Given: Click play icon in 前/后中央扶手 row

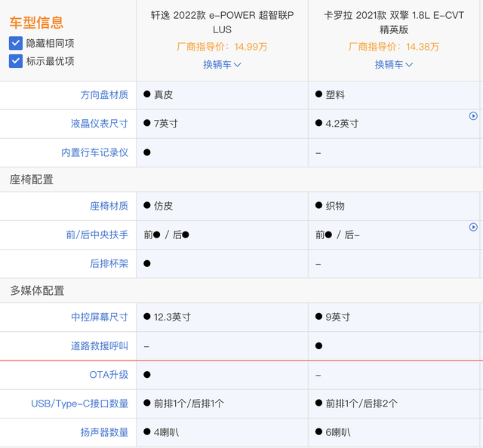Looking at the screenshot, I should 473,227.
